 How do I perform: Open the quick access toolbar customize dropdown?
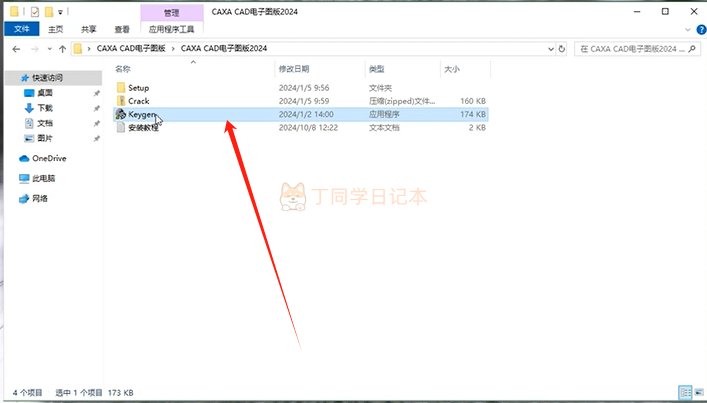pos(60,12)
